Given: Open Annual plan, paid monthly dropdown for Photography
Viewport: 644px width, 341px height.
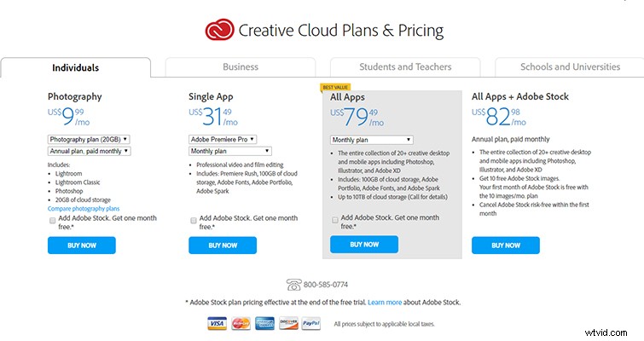Looking at the screenshot, I should tap(89, 151).
